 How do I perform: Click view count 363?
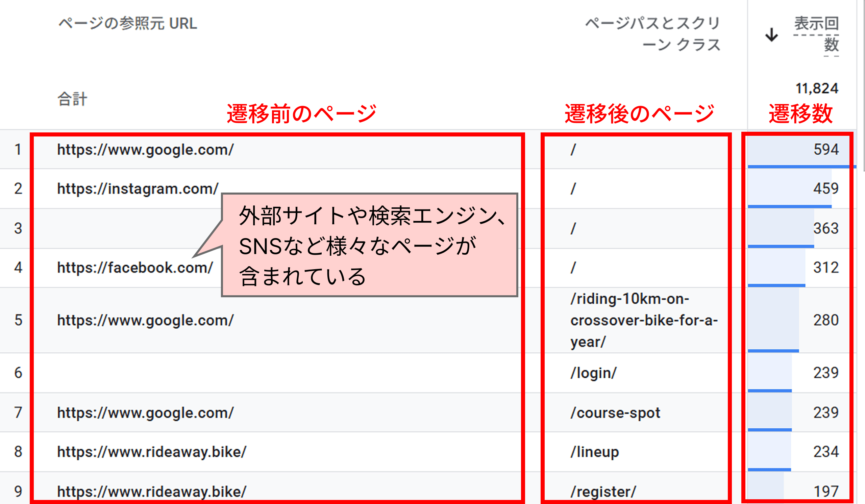click(x=826, y=228)
